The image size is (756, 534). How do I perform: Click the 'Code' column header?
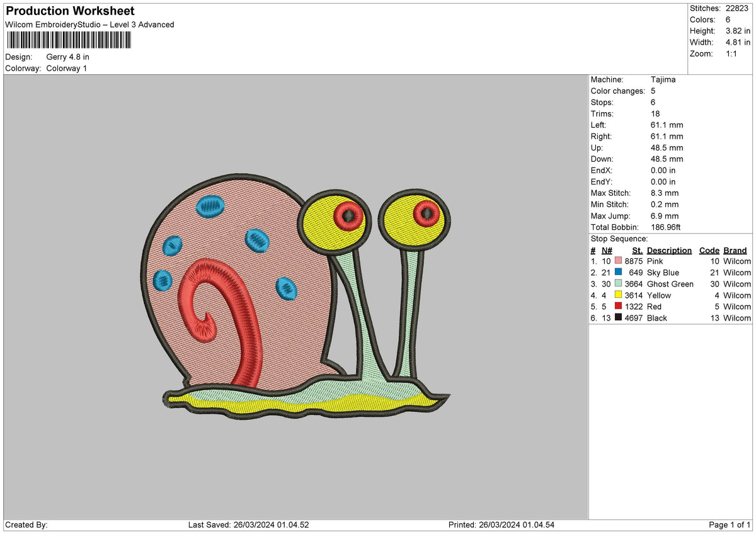[709, 251]
